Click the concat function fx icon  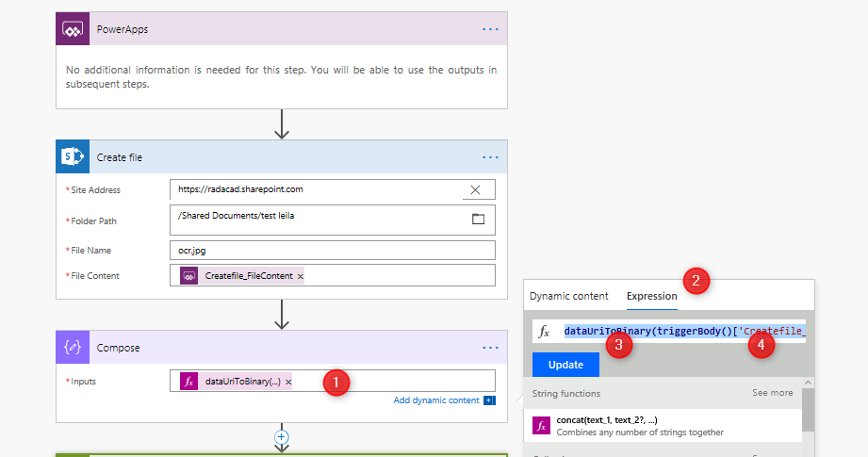pyautogui.click(x=541, y=426)
